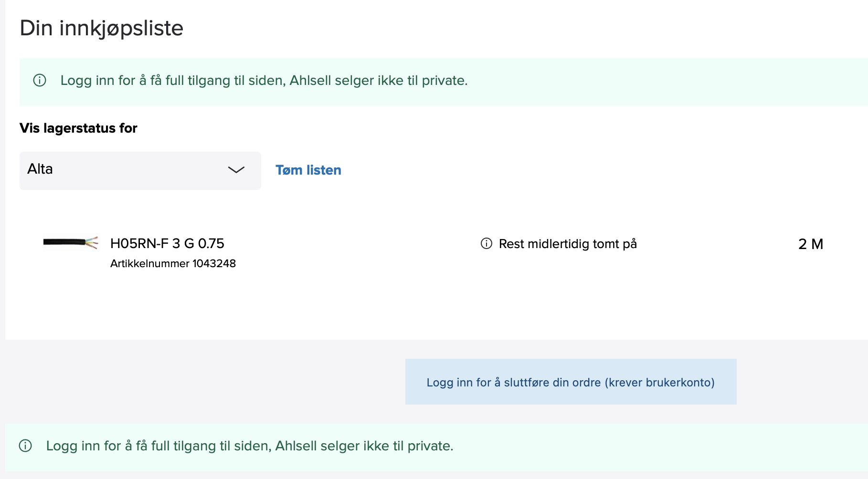The width and height of the screenshot is (868, 479).
Task: Click the Rest midlertidig tomt på status text
Action: (x=568, y=244)
